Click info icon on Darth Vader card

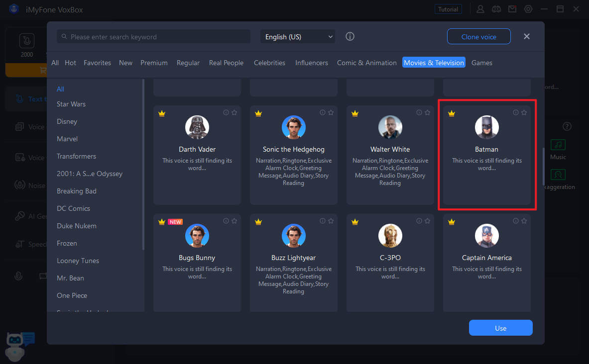point(226,112)
